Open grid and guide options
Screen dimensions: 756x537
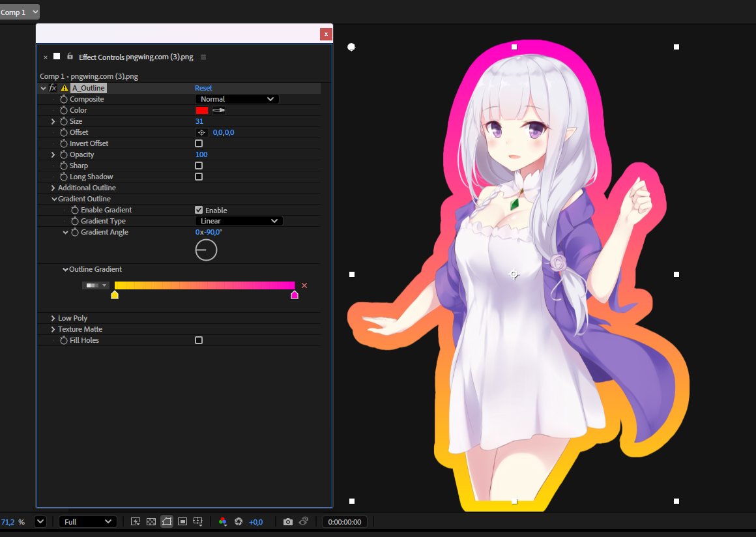tap(197, 521)
